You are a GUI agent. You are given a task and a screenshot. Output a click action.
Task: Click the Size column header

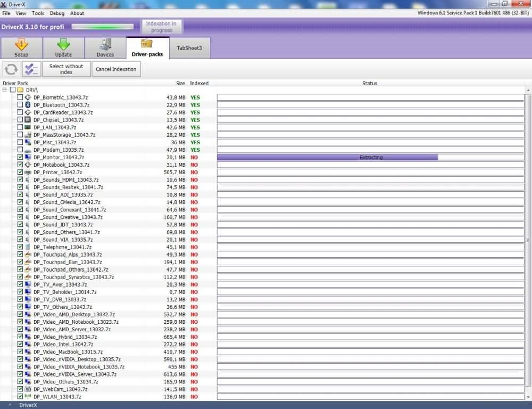180,83
